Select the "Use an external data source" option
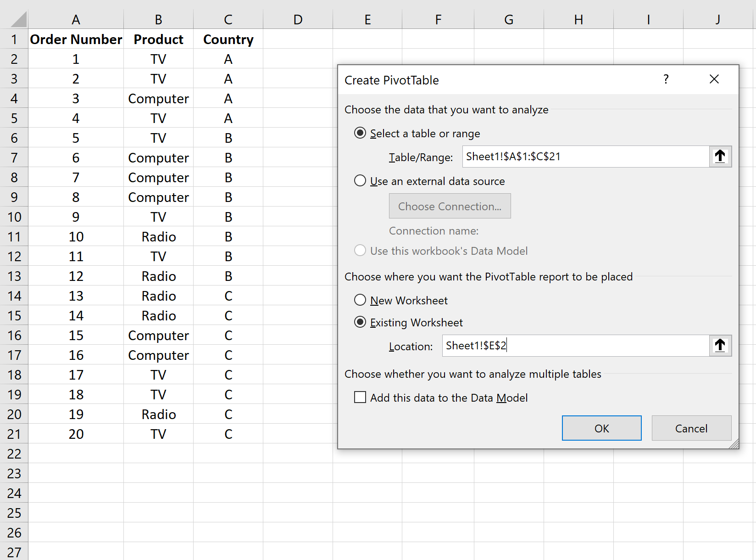The image size is (756, 560). coord(360,180)
